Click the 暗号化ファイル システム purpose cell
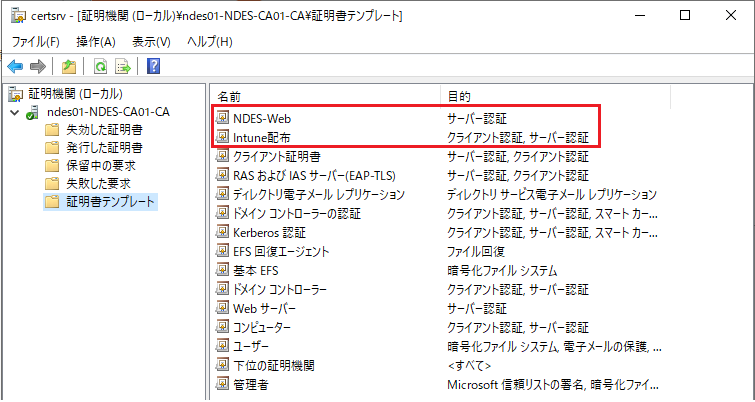The image size is (755, 402). point(502,271)
